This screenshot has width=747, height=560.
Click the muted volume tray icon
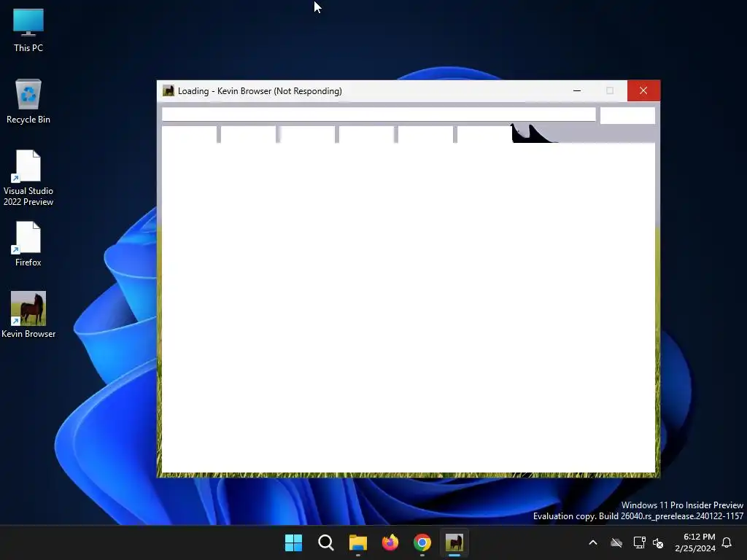(659, 542)
